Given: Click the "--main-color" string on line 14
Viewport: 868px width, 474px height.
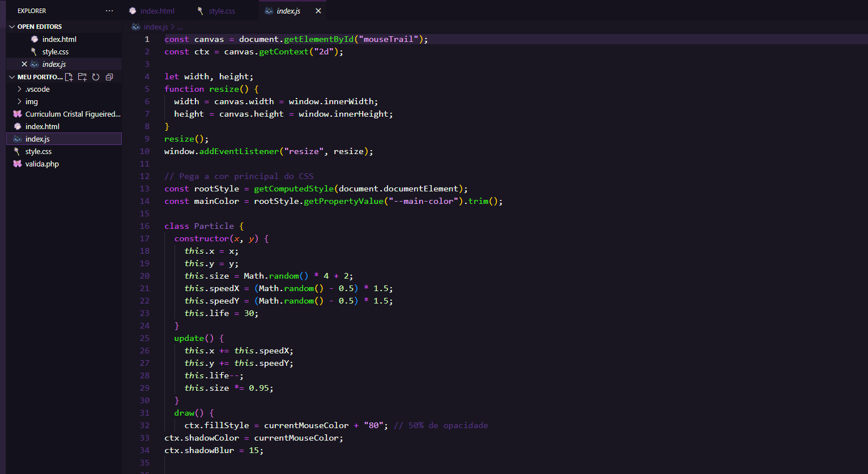Looking at the screenshot, I should [x=423, y=201].
